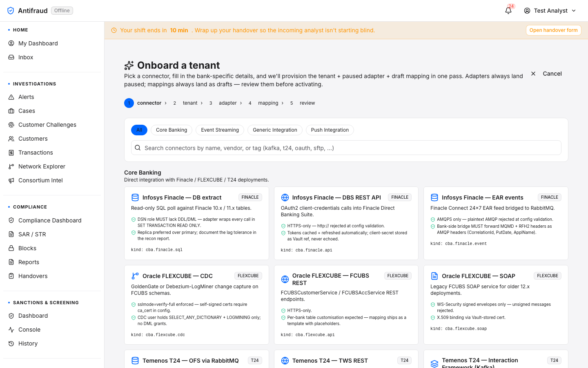The width and height of the screenshot is (588, 368).
Task: Click the Cancel X icon
Action: (x=533, y=74)
